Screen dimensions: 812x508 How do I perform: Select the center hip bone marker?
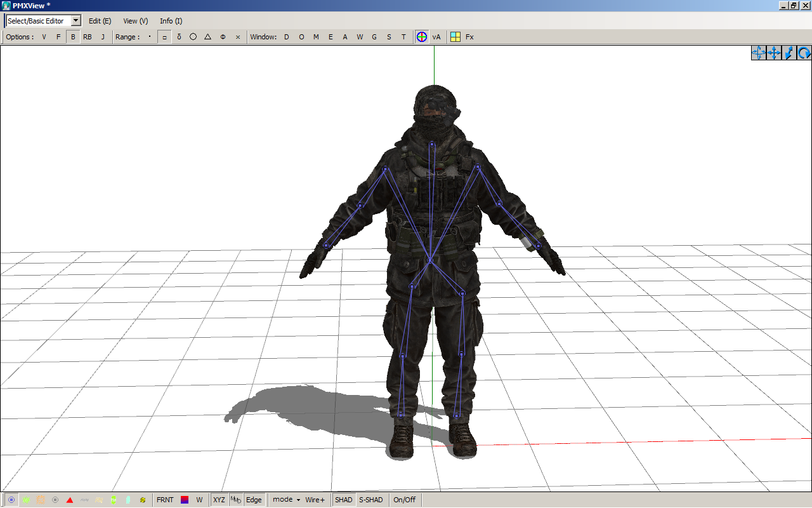pos(430,260)
